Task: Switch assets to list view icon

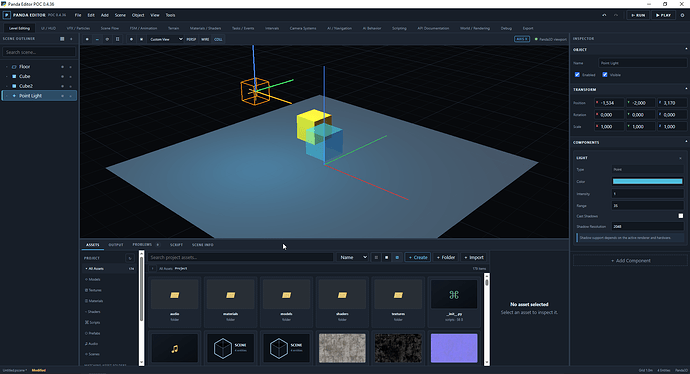Action: 376,257
